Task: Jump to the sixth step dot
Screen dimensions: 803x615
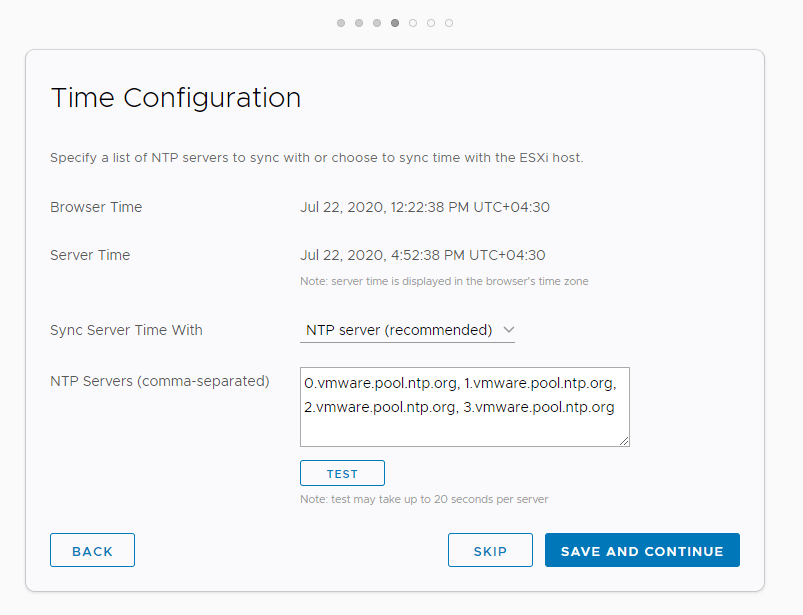Action: click(431, 23)
